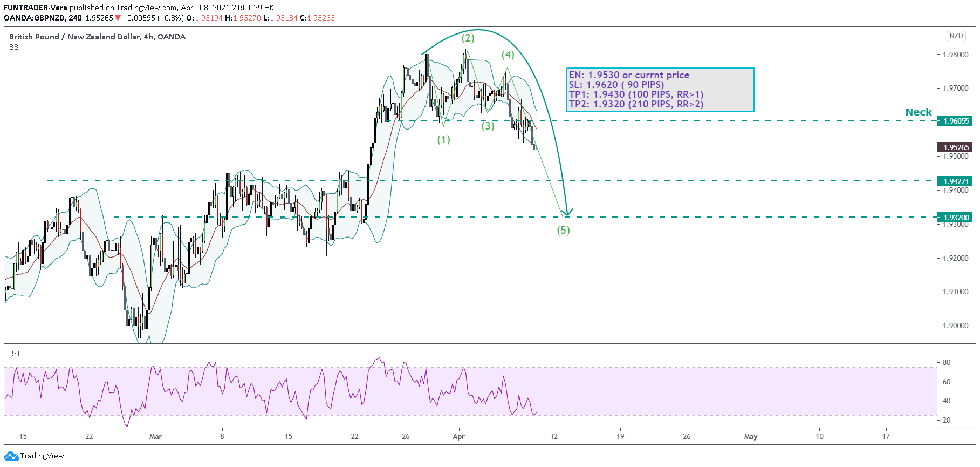Click wave label (4) on the chart
Image resolution: width=980 pixels, height=467 pixels.
click(x=508, y=55)
